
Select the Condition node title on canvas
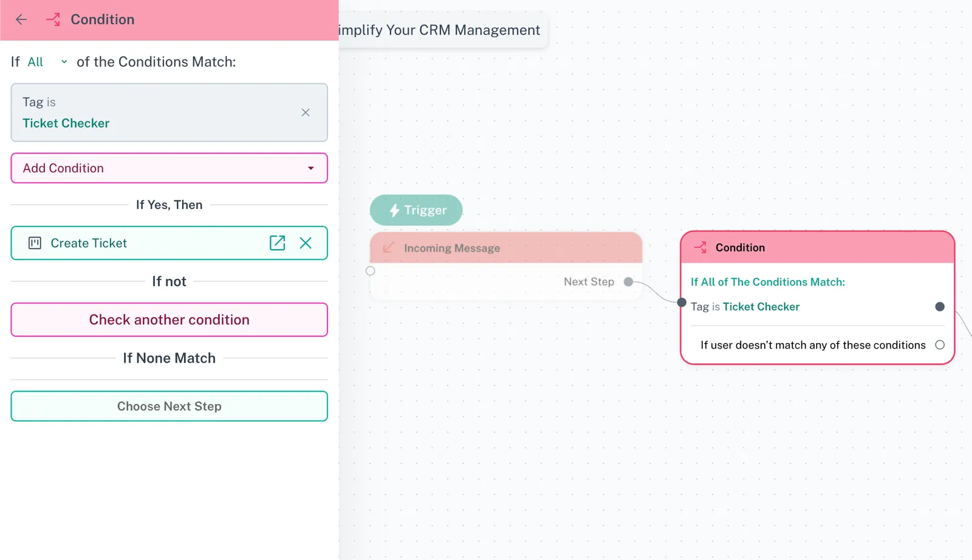tap(740, 247)
